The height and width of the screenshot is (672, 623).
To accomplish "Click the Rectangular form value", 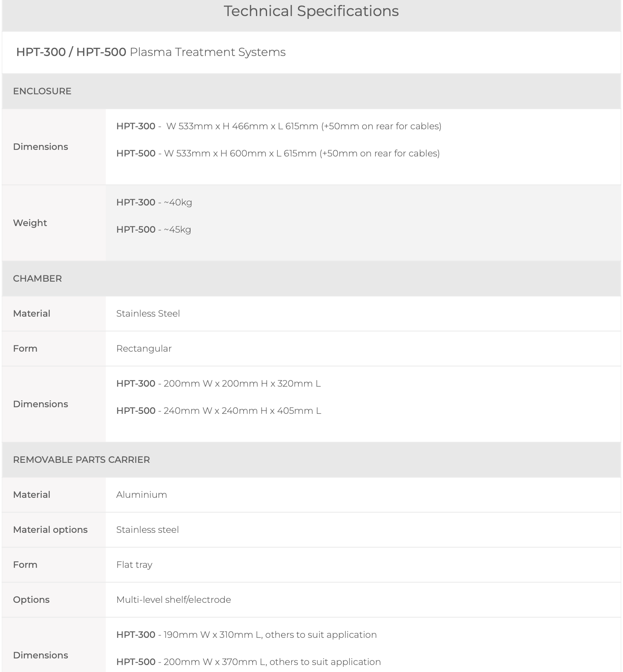I will click(x=144, y=348).
